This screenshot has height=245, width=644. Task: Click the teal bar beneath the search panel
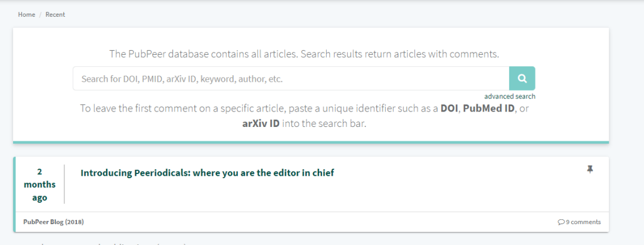coord(311,142)
